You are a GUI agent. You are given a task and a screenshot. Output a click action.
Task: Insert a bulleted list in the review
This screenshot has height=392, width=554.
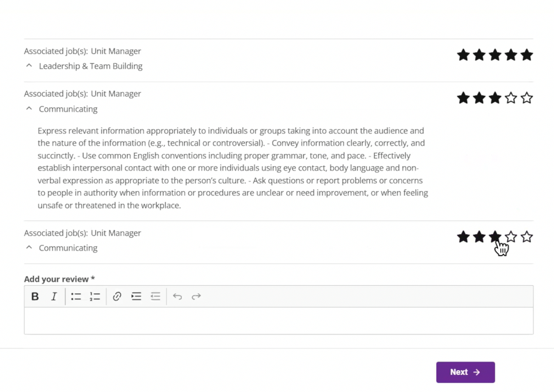coord(76,297)
